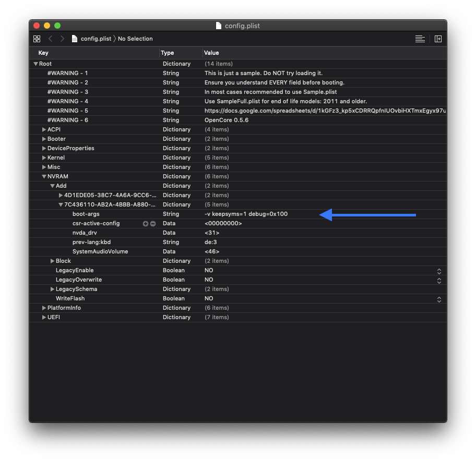Click plus button on csr-active-config row
476x461 pixels.
pyautogui.click(x=146, y=224)
